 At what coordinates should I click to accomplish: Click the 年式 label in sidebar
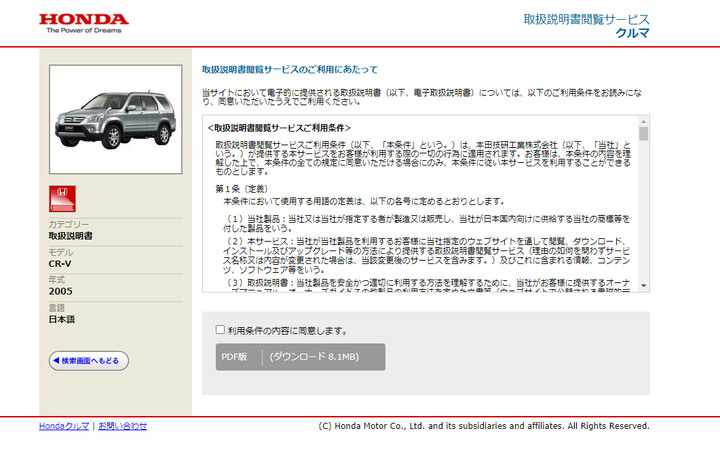point(57,280)
